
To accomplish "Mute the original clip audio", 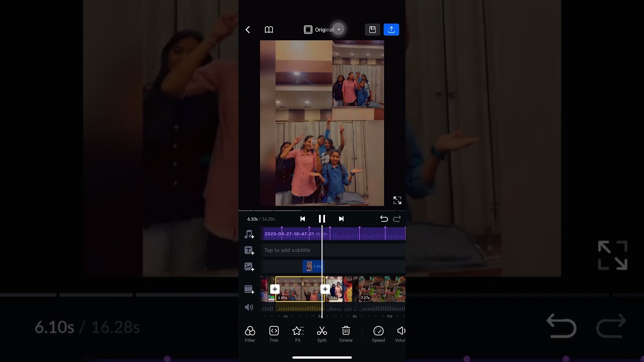I will tap(249, 307).
